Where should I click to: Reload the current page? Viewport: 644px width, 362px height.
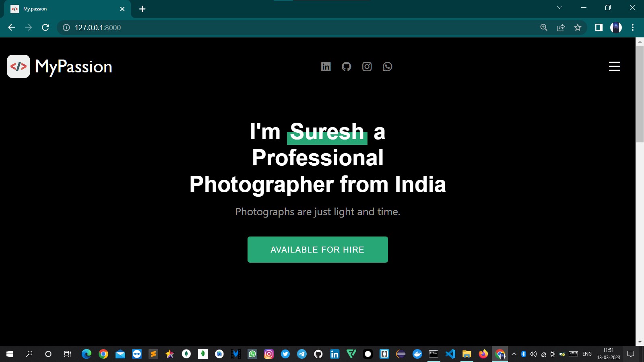45,27
